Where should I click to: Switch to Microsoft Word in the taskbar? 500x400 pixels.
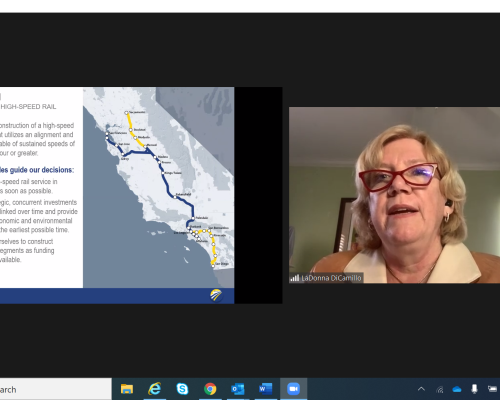pos(266,389)
